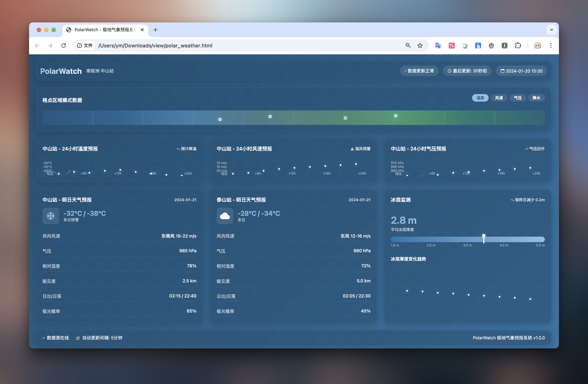This screenshot has width=588, height=384.
Task: Click the ice thickness slider handle
Action: (483, 236)
